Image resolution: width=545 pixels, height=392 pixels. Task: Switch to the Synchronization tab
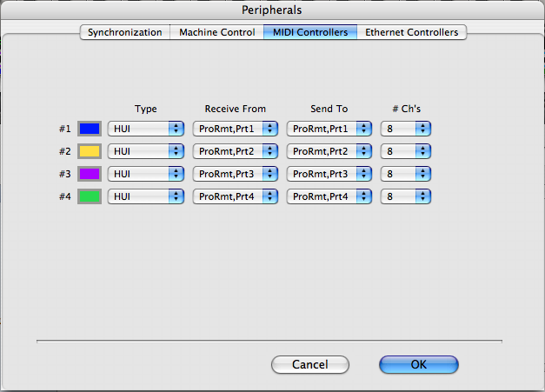click(124, 32)
